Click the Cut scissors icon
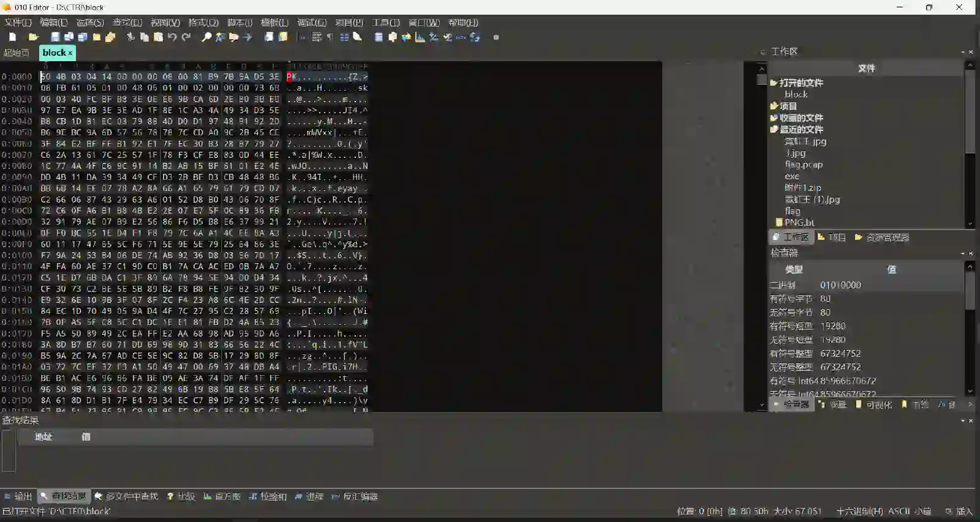The height and width of the screenshot is (522, 980). (130, 37)
